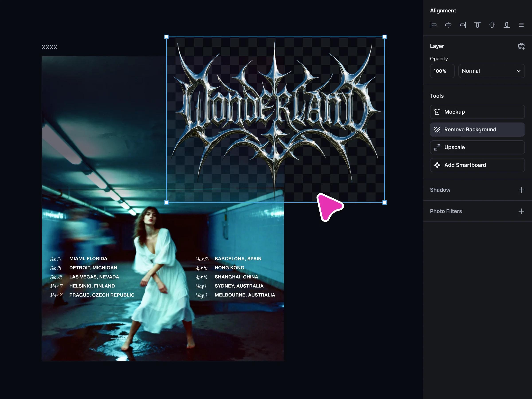Click the align left edges icon
This screenshot has height=399, width=532.
click(x=433, y=25)
